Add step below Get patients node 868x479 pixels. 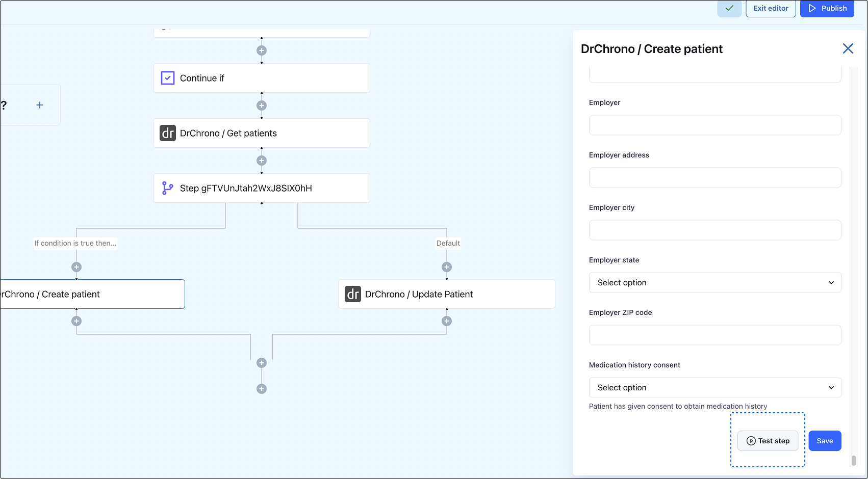(x=262, y=161)
